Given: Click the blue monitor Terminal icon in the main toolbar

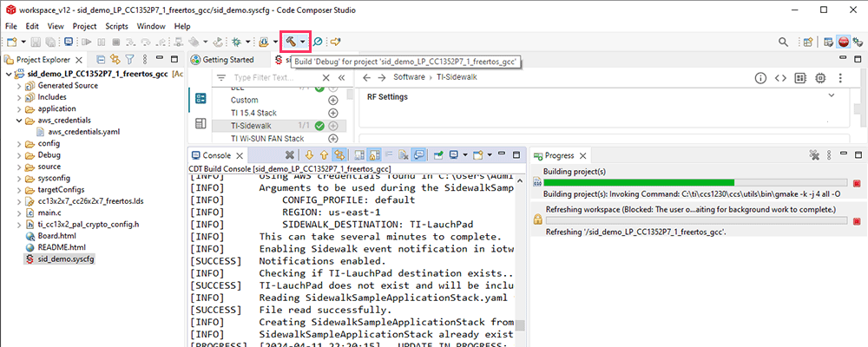Looking at the screenshot, I should (x=69, y=42).
